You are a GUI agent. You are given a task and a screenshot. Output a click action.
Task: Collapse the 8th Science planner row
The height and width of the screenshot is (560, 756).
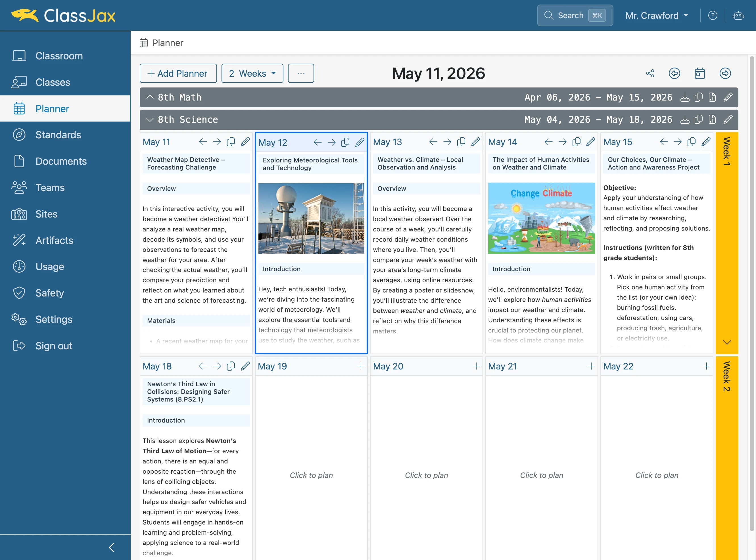point(149,119)
